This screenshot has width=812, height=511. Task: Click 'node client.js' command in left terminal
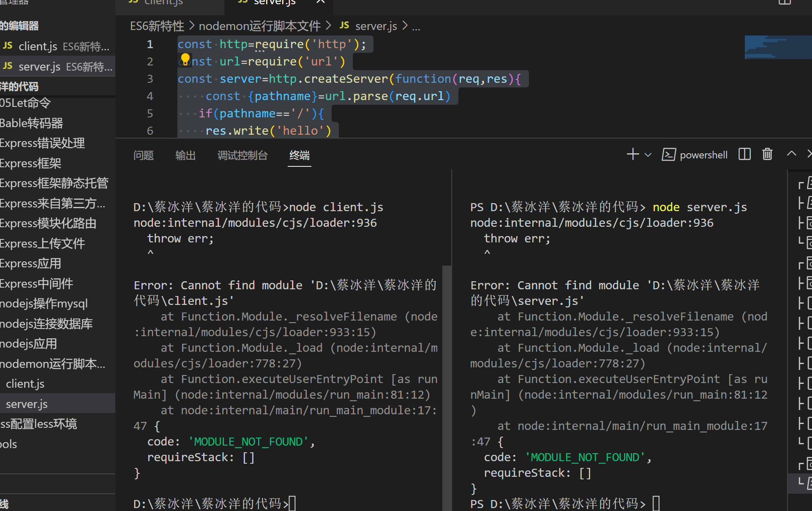point(336,207)
